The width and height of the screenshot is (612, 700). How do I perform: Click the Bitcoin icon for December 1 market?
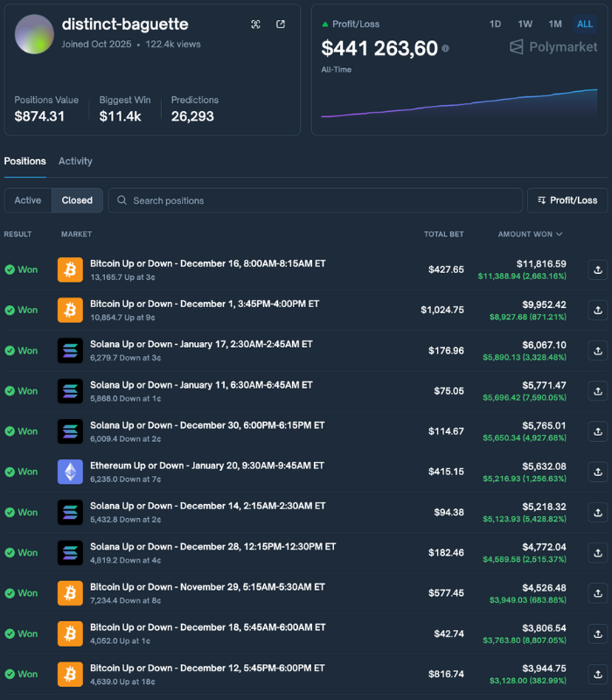pos(70,310)
